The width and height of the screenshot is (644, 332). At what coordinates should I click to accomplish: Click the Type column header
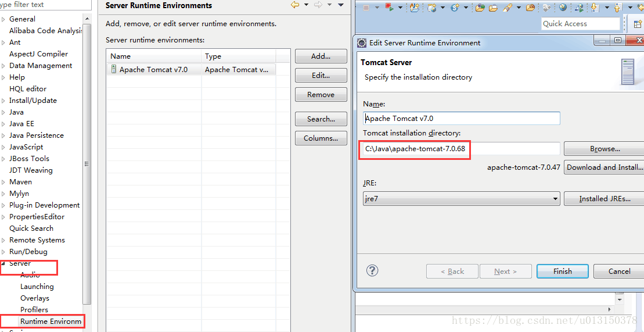tap(238, 56)
